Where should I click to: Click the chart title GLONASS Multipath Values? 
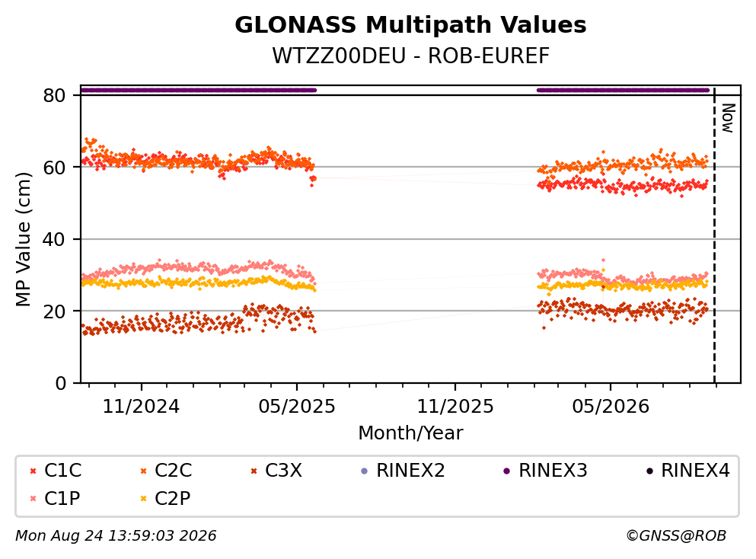(410, 25)
